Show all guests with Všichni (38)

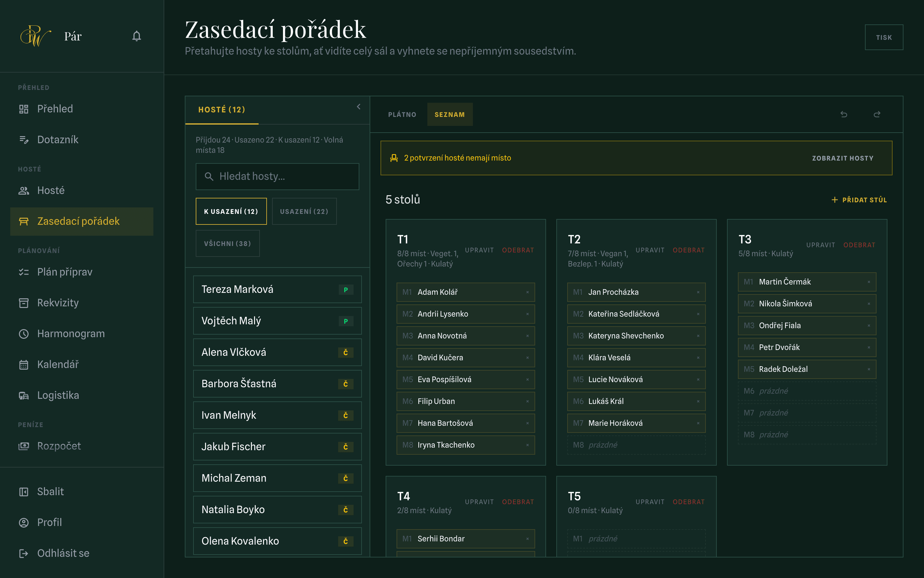(227, 243)
